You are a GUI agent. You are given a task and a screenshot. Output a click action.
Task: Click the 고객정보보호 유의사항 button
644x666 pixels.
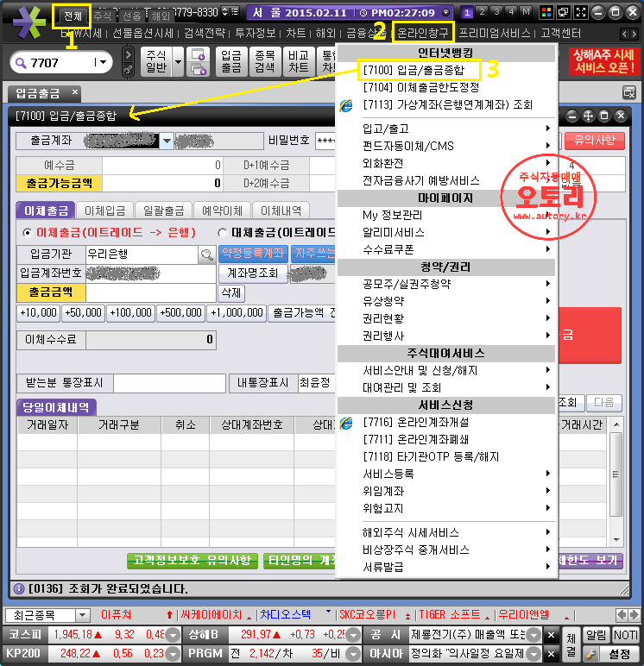(x=193, y=560)
